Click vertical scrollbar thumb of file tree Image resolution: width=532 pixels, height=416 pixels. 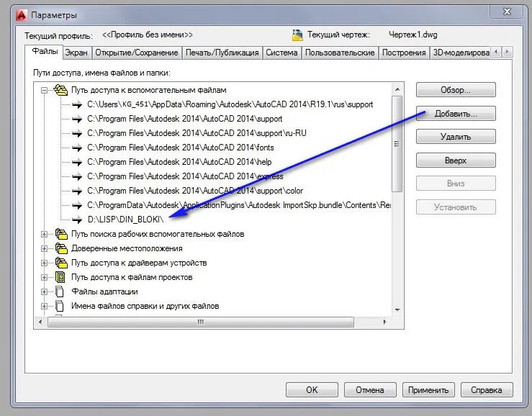pyautogui.click(x=397, y=144)
